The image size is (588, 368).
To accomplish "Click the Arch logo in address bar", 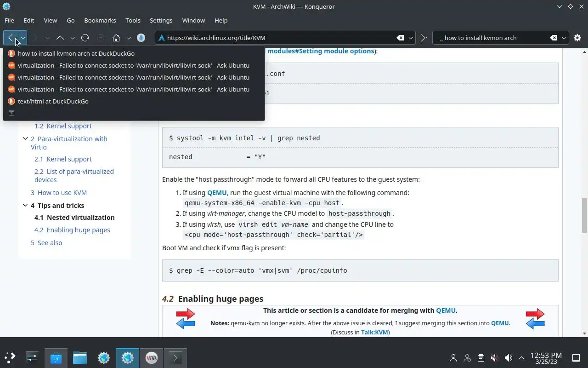I will [x=161, y=38].
